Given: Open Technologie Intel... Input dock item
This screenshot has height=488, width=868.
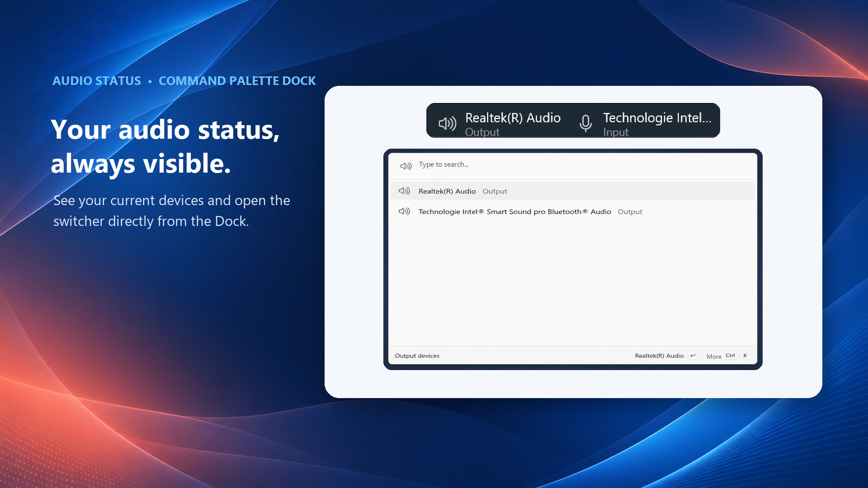Looking at the screenshot, I should (646, 123).
